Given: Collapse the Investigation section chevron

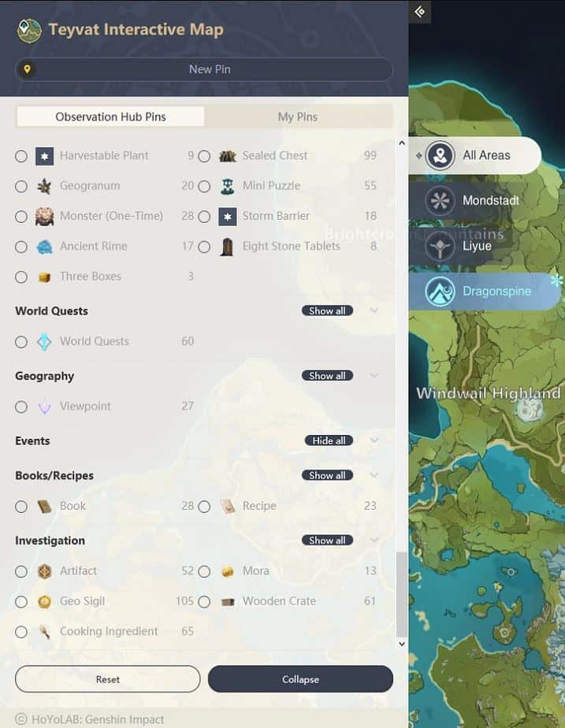Looking at the screenshot, I should click(x=374, y=540).
